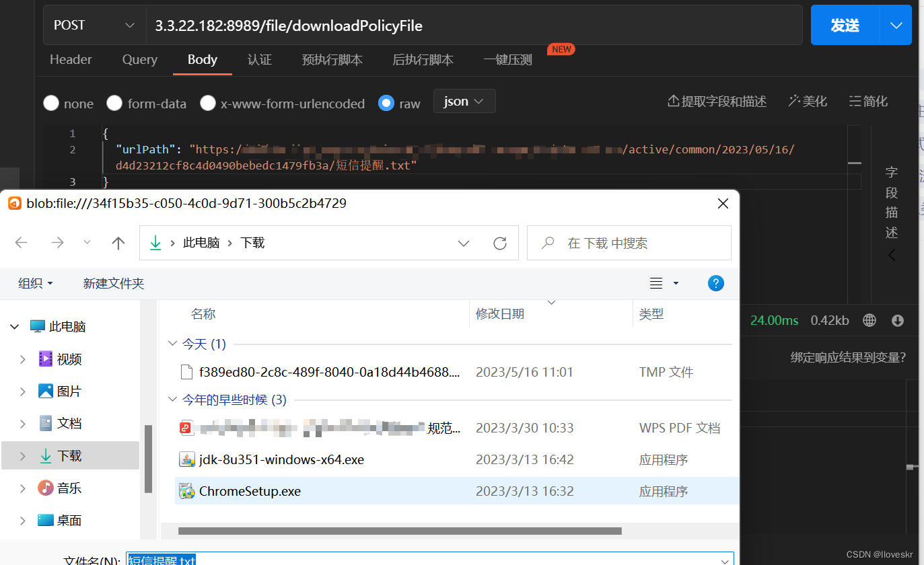Select the raw body radio option
The height and width of the screenshot is (565, 924).
pos(386,103)
